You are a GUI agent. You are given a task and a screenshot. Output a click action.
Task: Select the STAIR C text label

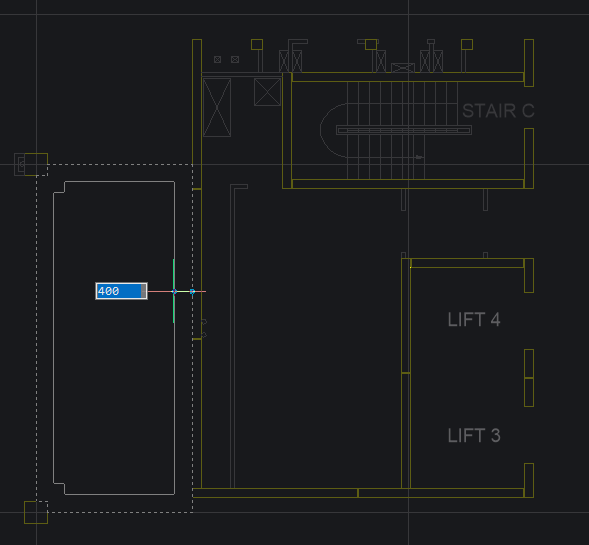498,111
